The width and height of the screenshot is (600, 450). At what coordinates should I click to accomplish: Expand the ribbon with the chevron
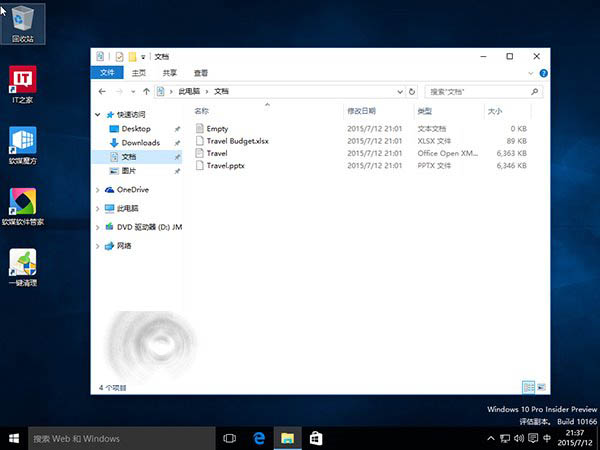(x=531, y=73)
